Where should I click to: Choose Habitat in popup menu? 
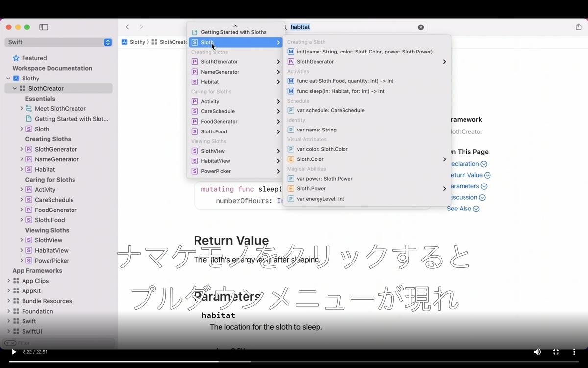pyautogui.click(x=235, y=82)
